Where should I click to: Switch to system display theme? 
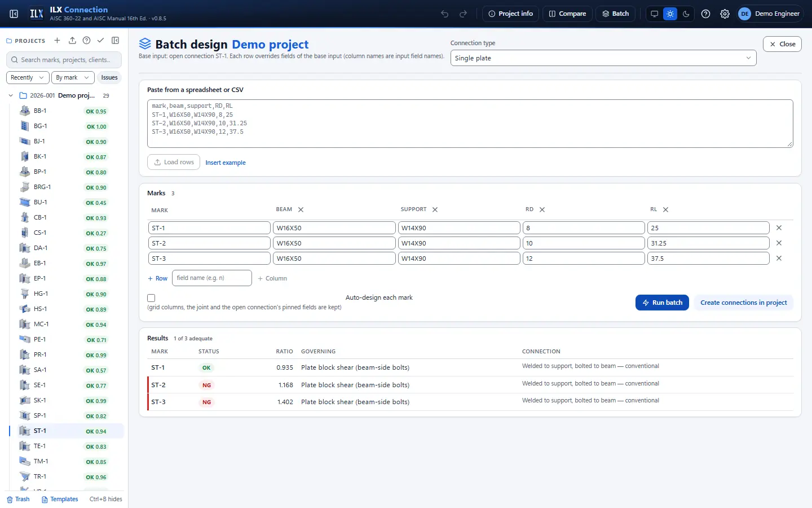point(654,14)
